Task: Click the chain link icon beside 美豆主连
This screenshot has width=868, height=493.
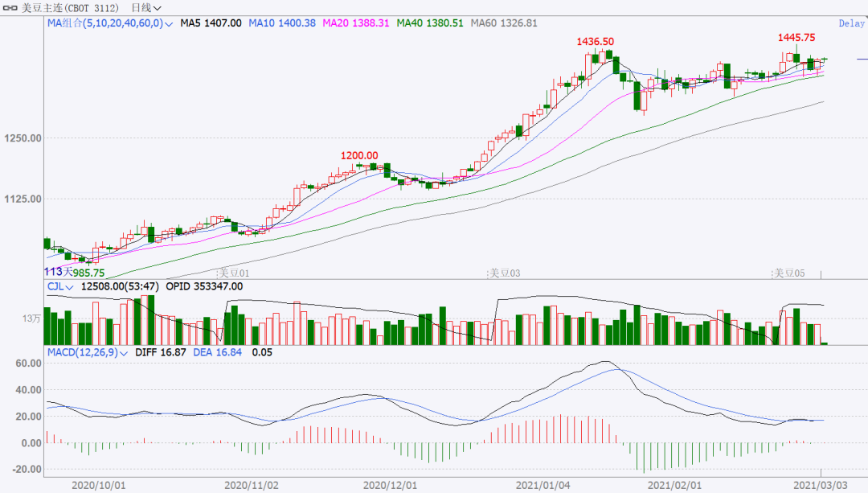Action: tap(10, 8)
